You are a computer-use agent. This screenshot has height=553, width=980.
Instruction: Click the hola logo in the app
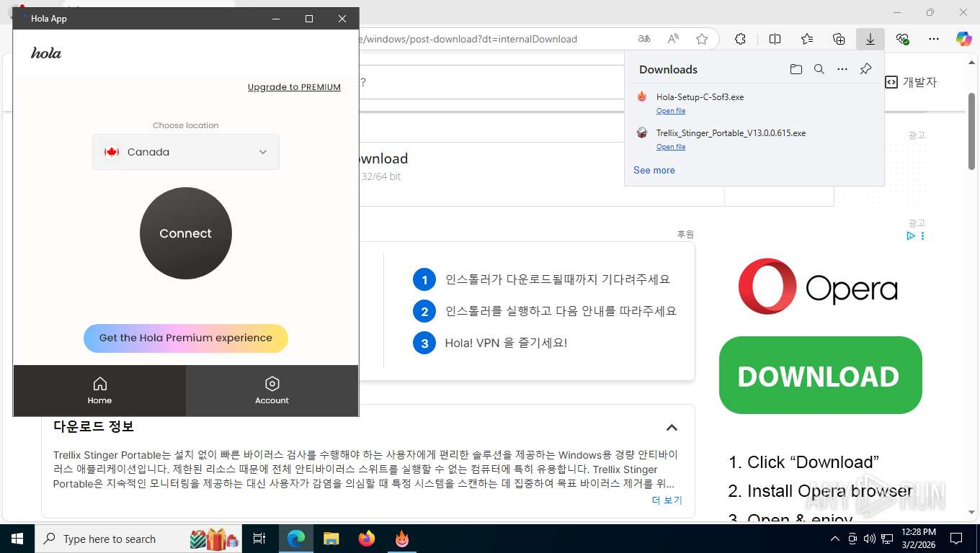tap(46, 53)
